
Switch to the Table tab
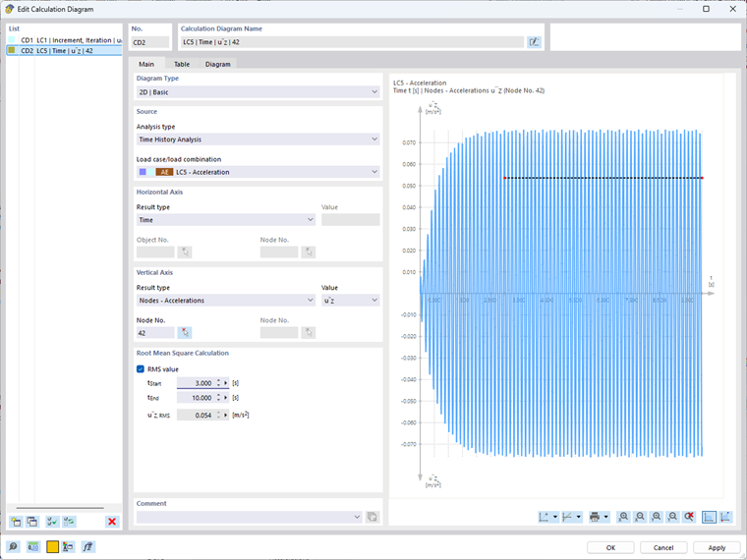coord(182,64)
